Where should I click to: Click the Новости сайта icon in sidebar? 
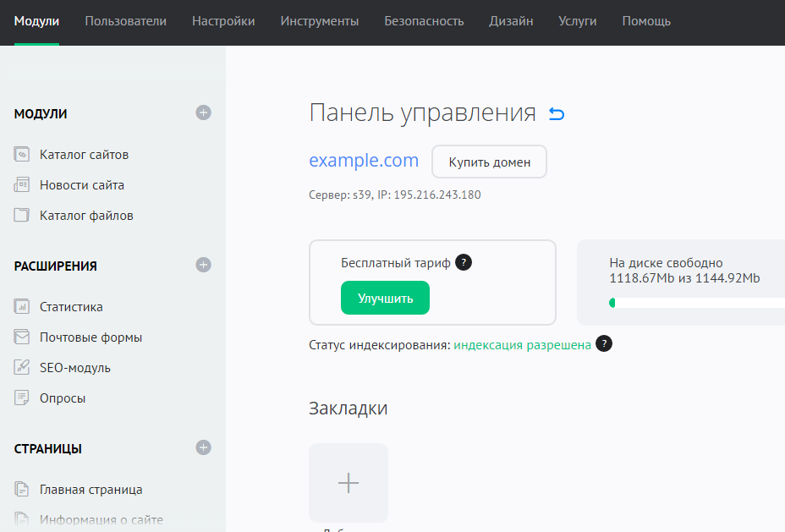pos(22,185)
